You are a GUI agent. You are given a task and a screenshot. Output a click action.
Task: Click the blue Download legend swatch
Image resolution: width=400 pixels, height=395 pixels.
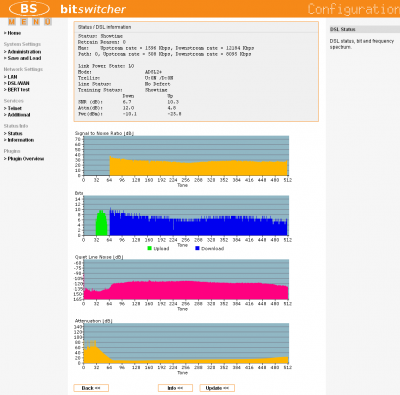click(x=197, y=248)
